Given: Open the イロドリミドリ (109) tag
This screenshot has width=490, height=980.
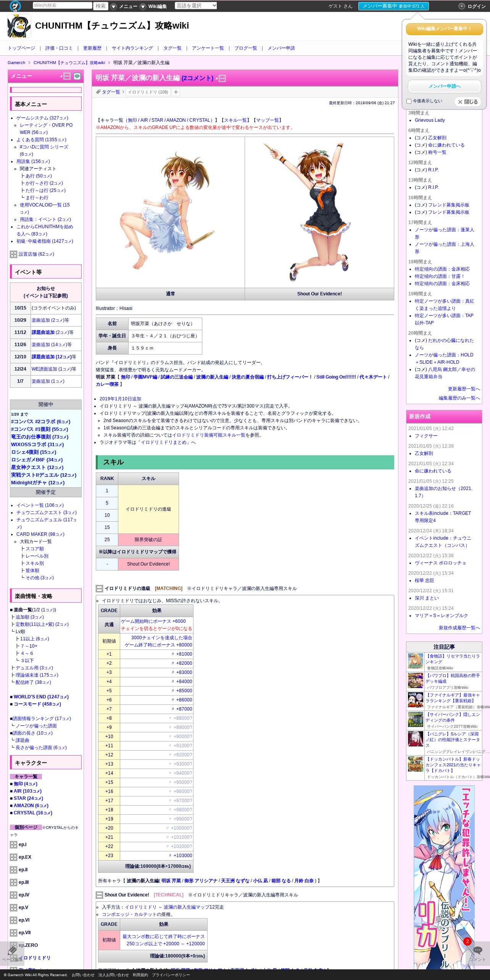Looking at the screenshot, I should click(148, 92).
